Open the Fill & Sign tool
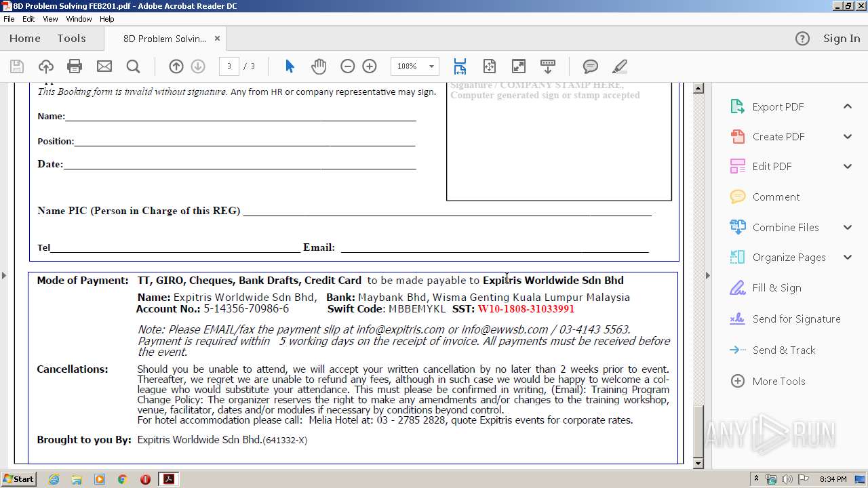This screenshot has width=868, height=488. pyautogui.click(x=776, y=287)
